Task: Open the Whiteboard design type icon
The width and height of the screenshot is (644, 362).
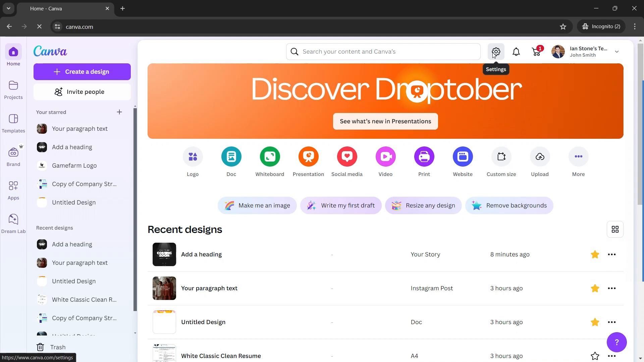Action: [x=270, y=157]
